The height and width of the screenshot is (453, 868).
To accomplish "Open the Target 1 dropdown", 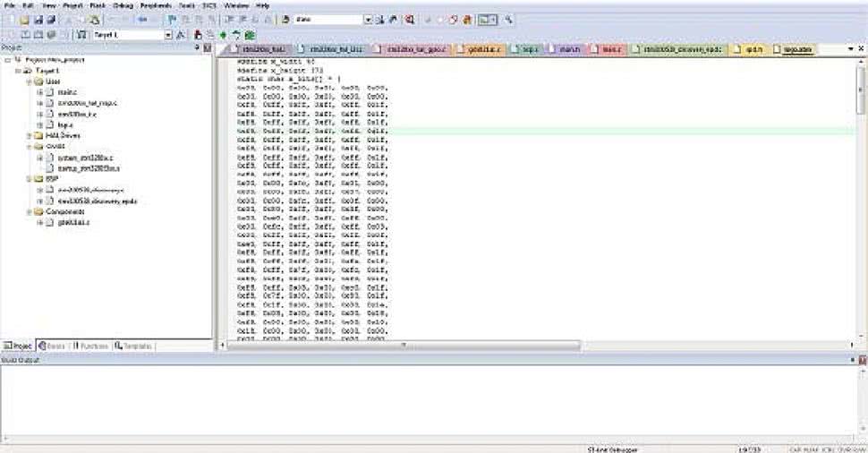I will pos(167,34).
